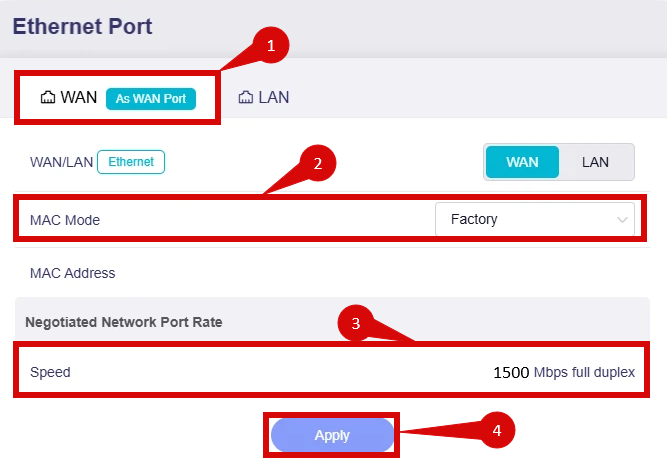Click the red annotation marker numbered 1

(x=270, y=45)
